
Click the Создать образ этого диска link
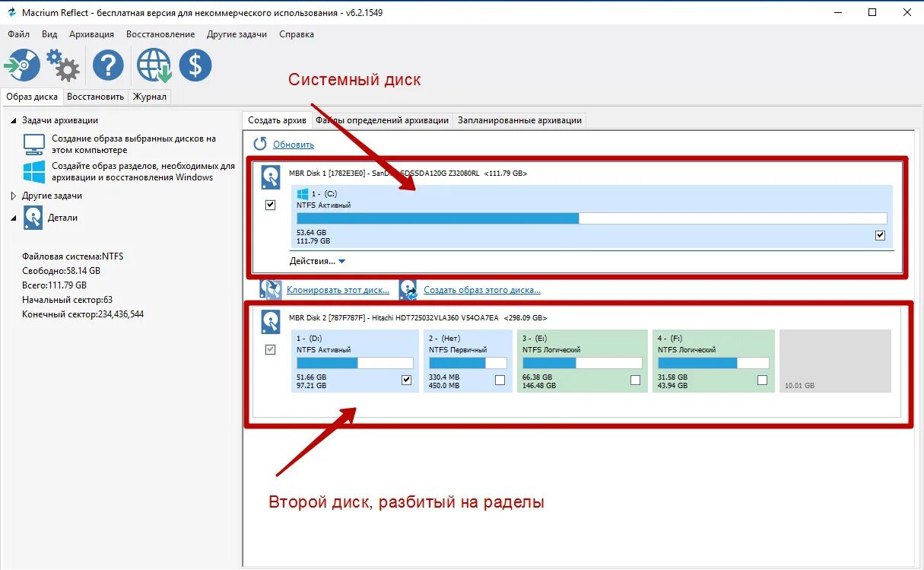click(482, 290)
